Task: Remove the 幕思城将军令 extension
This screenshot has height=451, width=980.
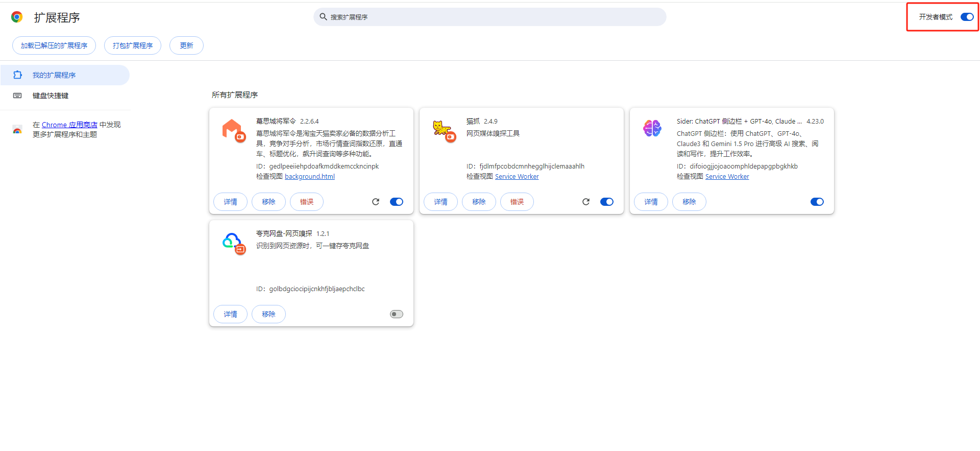Action: (x=268, y=202)
